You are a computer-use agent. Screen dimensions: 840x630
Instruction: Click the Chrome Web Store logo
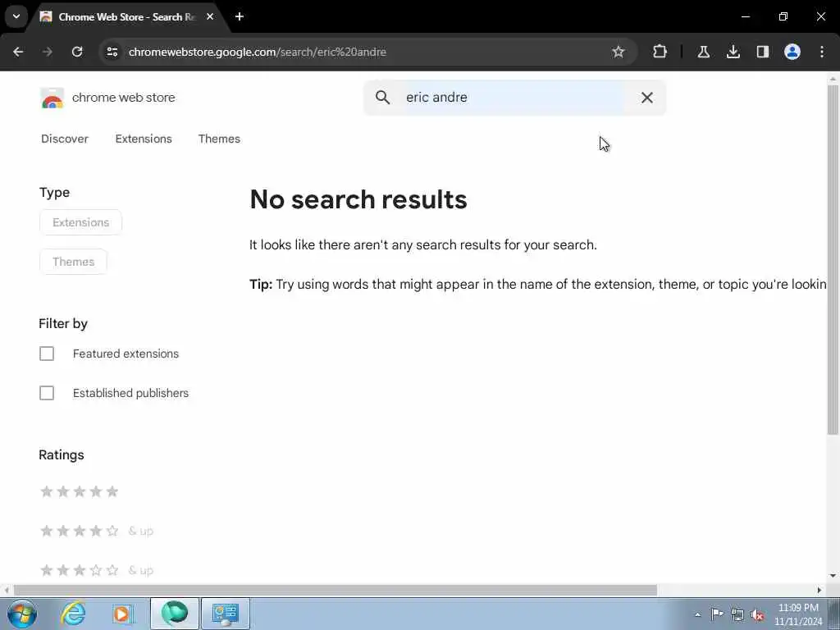coord(52,98)
